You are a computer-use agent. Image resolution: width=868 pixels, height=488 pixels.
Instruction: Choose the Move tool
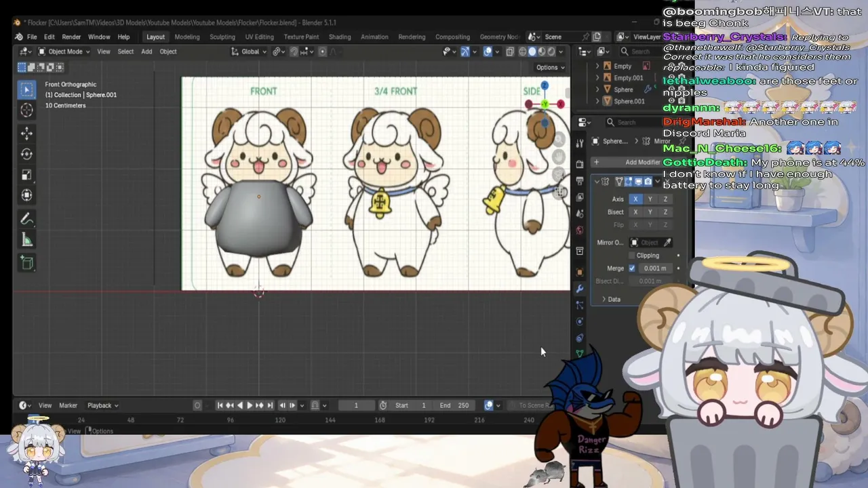(x=26, y=134)
